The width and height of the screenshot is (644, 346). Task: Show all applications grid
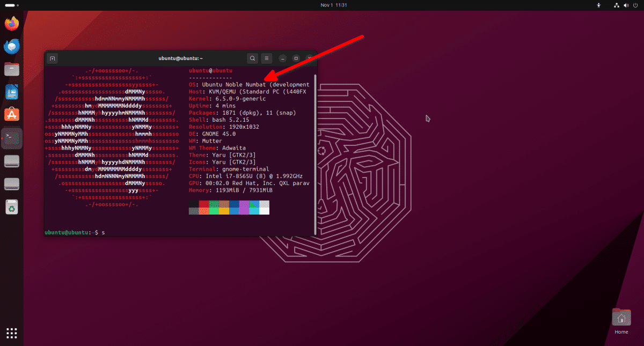click(x=12, y=333)
